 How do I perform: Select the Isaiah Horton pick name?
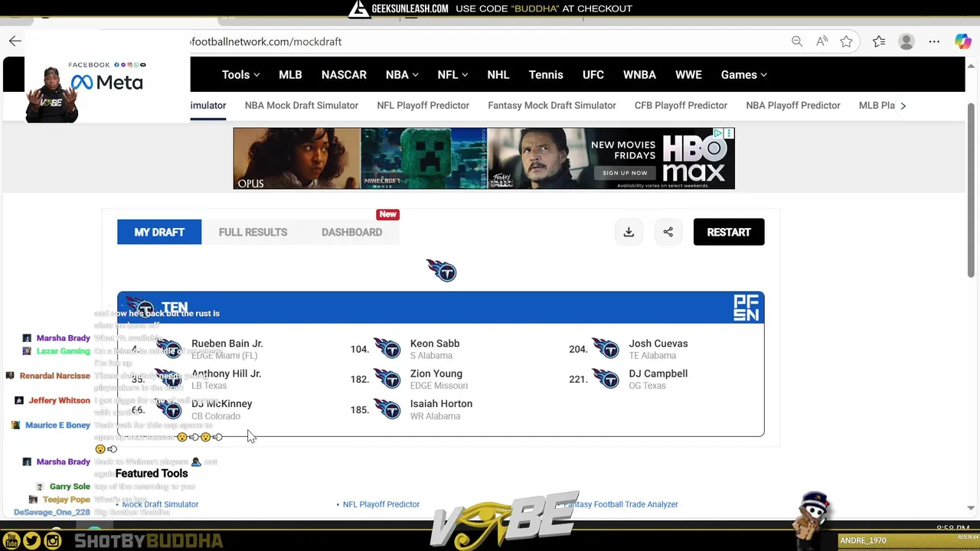tap(441, 403)
